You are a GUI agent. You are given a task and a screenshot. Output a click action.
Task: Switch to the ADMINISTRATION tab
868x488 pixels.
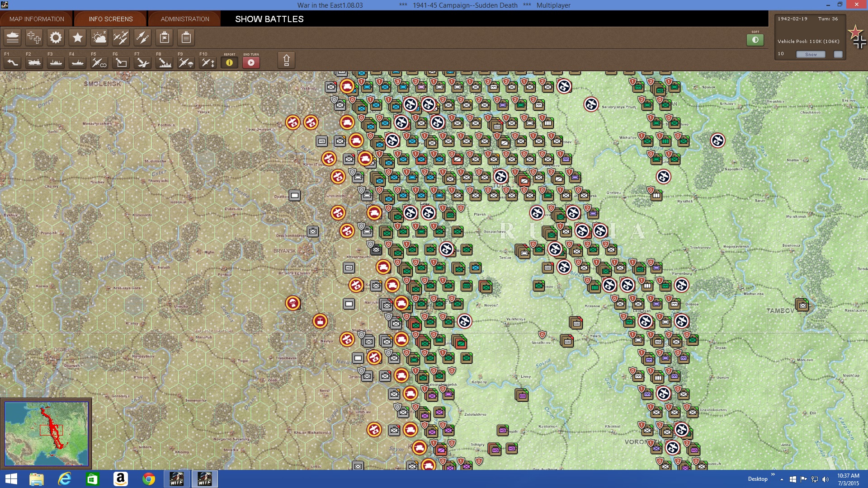[x=185, y=19]
